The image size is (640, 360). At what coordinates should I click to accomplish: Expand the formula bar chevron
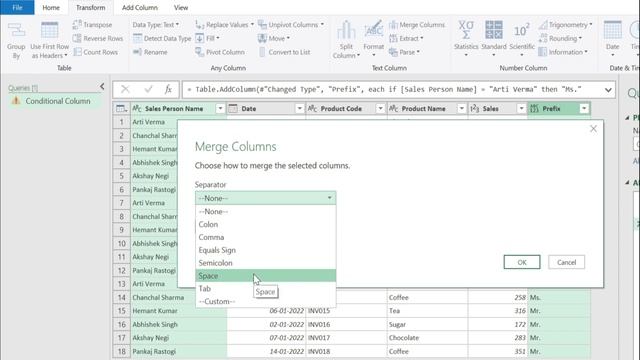(608, 90)
